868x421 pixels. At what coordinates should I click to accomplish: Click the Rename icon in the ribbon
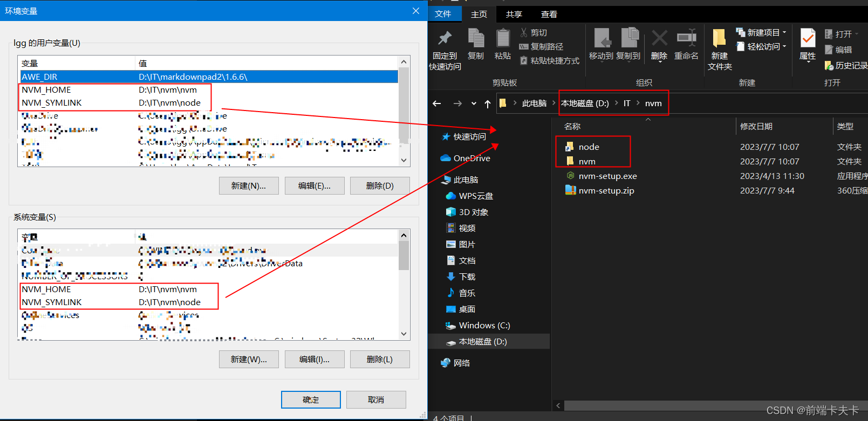tap(686, 38)
